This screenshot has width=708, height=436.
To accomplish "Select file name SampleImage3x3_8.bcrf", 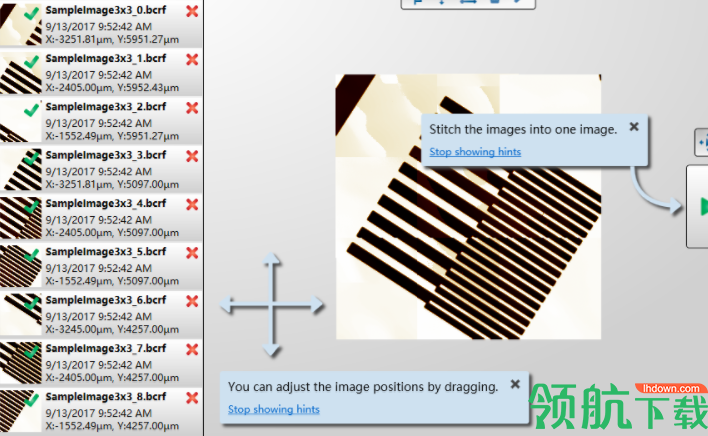I will click(106, 396).
